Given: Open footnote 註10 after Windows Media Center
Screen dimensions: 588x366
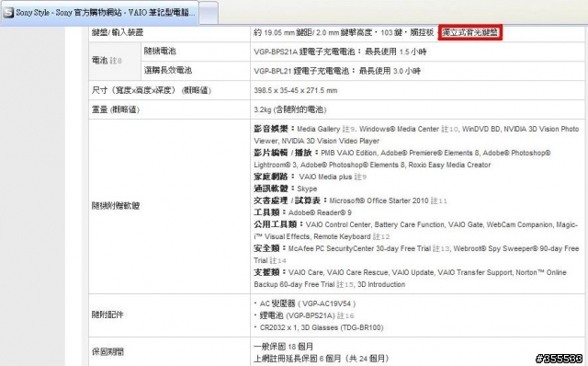Looking at the screenshot, I should 449,129.
